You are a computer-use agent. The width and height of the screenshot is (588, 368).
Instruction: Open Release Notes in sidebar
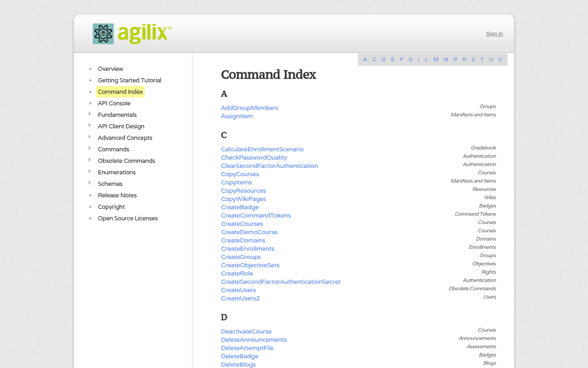point(117,195)
